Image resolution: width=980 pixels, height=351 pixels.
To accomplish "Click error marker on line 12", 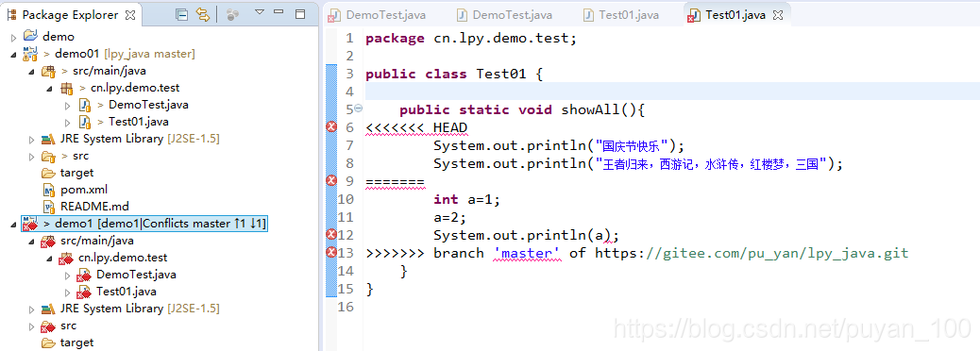I will [332, 234].
